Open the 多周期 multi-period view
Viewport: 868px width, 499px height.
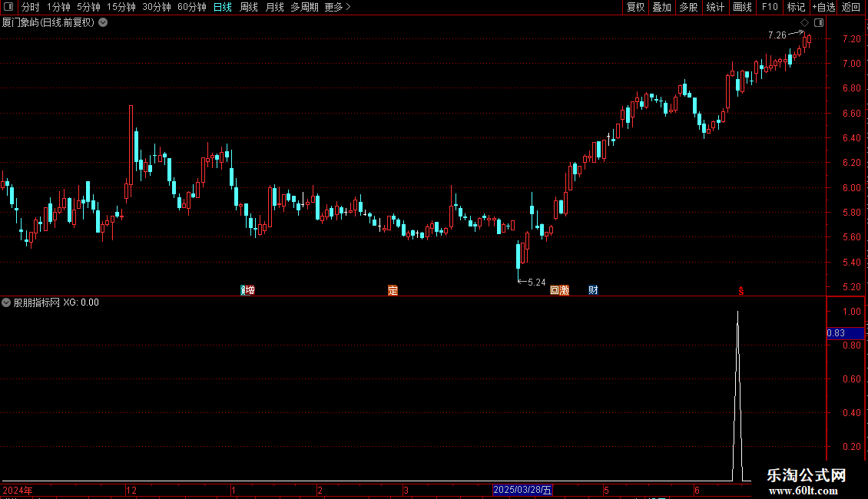[304, 7]
